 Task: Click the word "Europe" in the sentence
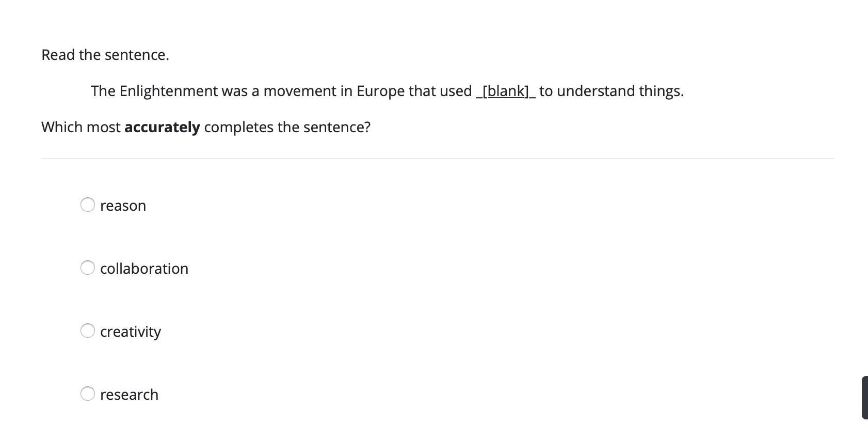[x=380, y=91]
